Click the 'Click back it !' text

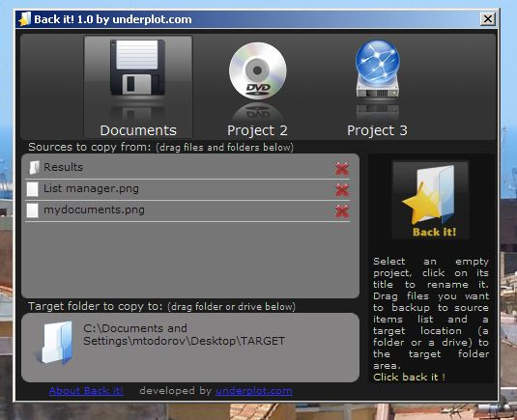pyautogui.click(x=409, y=378)
